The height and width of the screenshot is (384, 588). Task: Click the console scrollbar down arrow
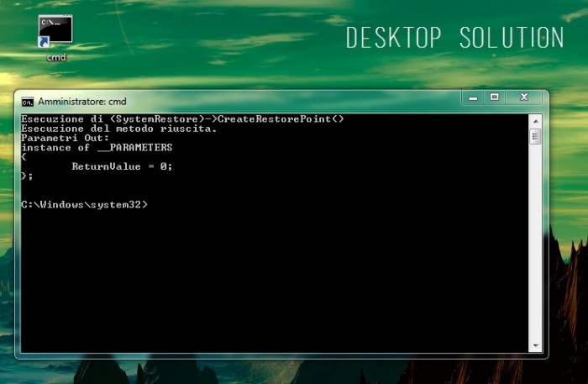click(x=535, y=345)
